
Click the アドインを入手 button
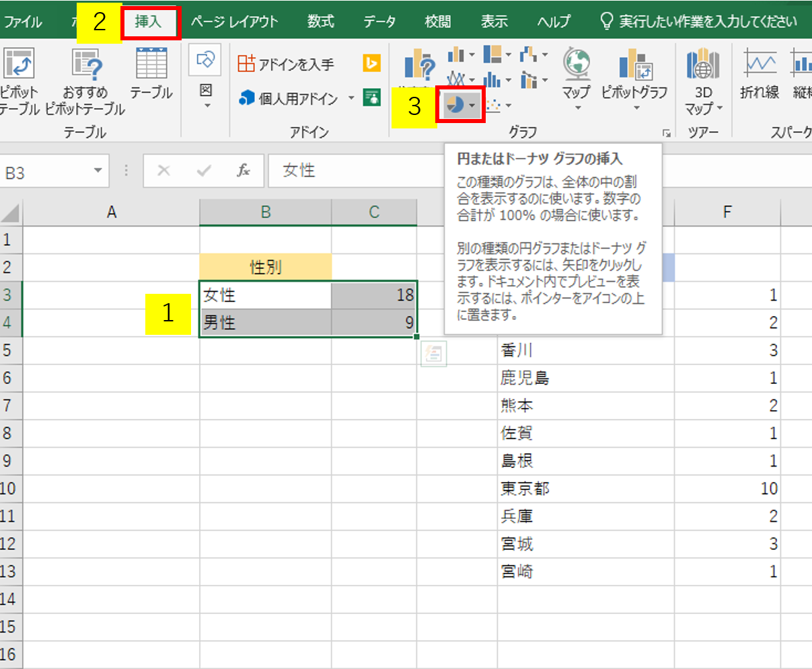click(x=287, y=64)
